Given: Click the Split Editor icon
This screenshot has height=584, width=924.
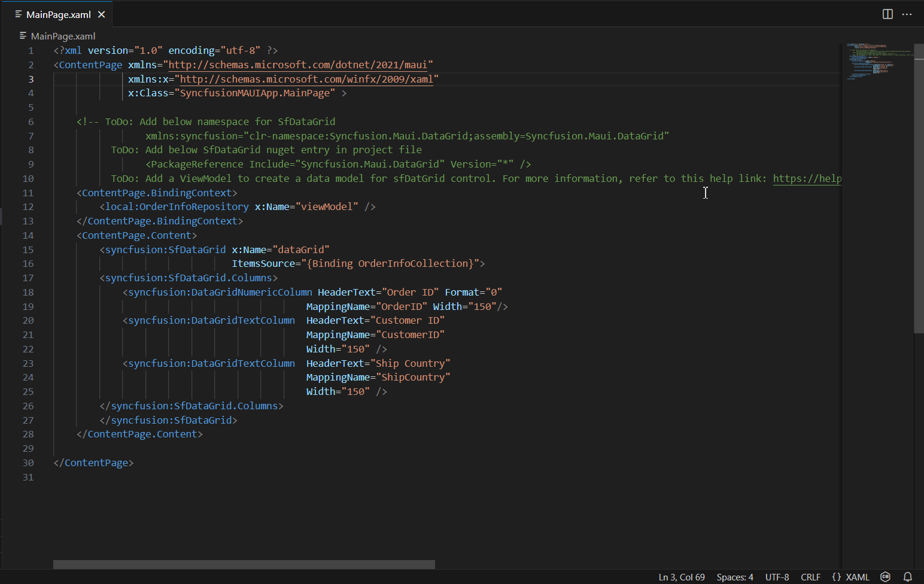Looking at the screenshot, I should [887, 14].
